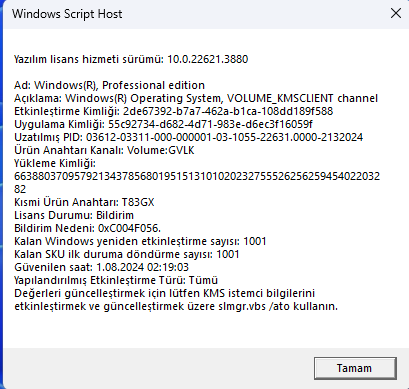Click 'Ürün Anahtarı Kanalı: Volume:GVLK' line
The height and width of the screenshot is (389, 409).
point(104,150)
